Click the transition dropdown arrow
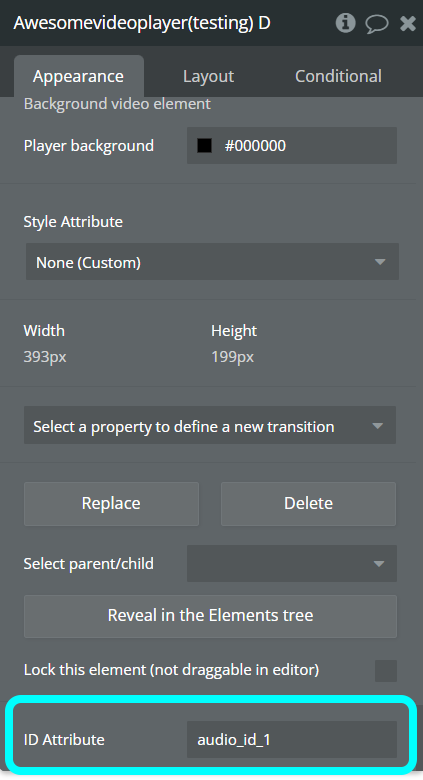 [x=378, y=426]
